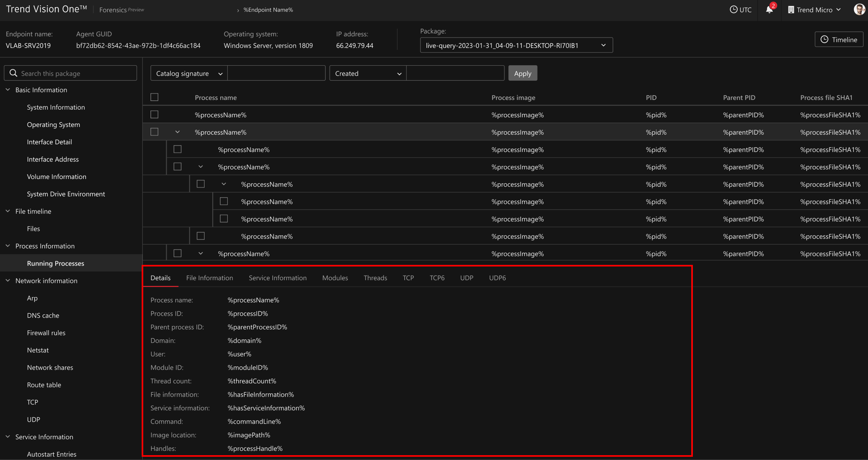
Task: Open the Created filter dropdown
Action: (x=367, y=73)
